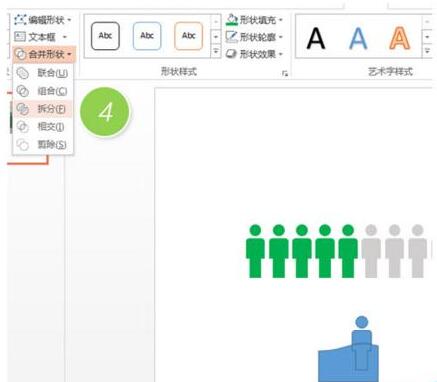The width and height of the screenshot is (437, 382).
Task: Choose Intersect (相交) from merge menu
Action: click(x=43, y=126)
